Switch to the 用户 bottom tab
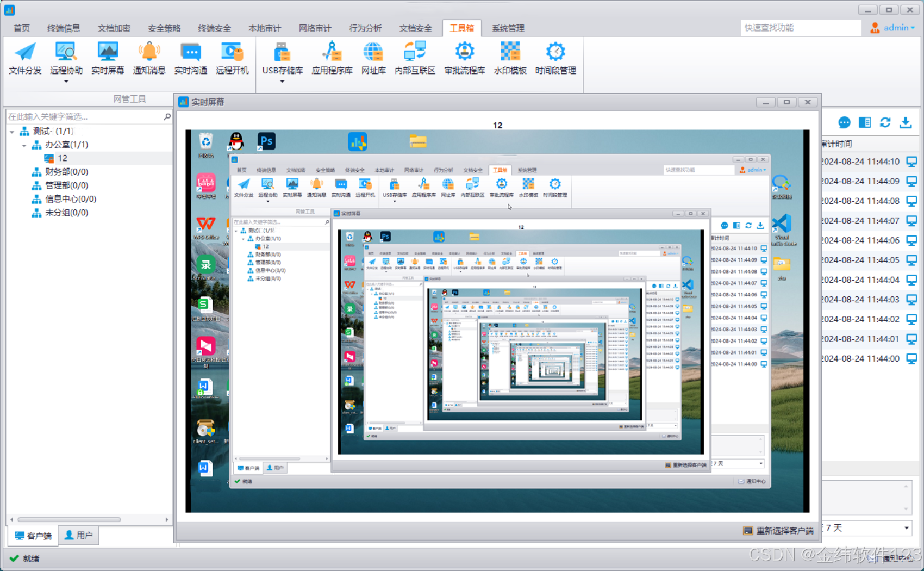This screenshot has width=924, height=571. click(x=79, y=536)
